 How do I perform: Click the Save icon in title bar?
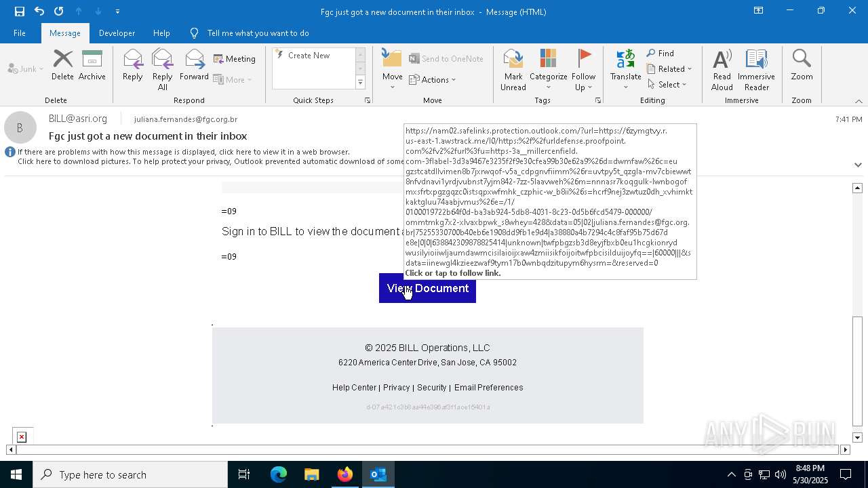point(20,11)
